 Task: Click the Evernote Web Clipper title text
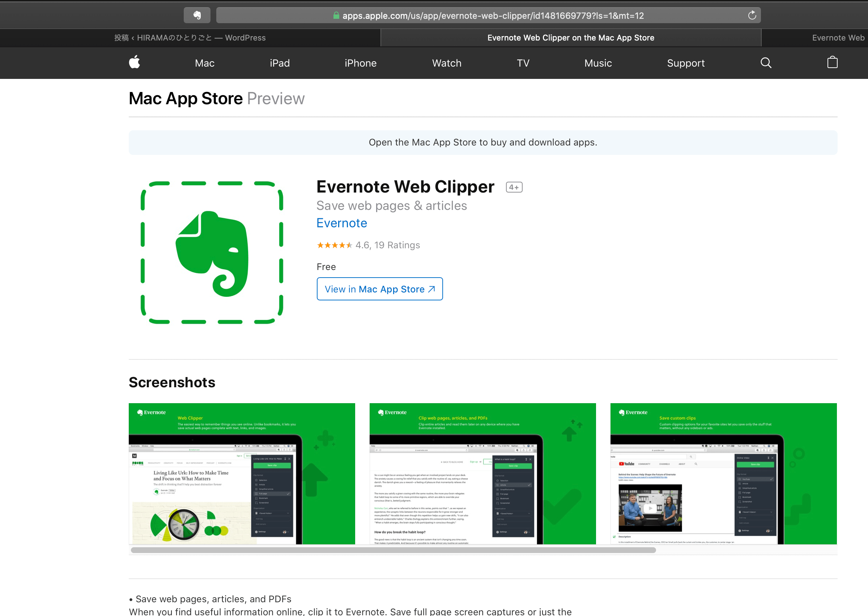[x=405, y=187]
